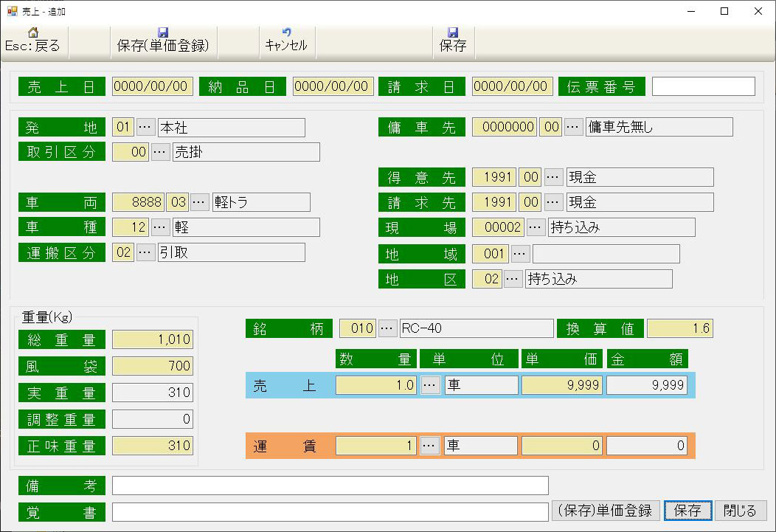Screen dimensions: 776x532
Task: Click the 保存 floppy icon in toolbar
Action: (x=453, y=33)
